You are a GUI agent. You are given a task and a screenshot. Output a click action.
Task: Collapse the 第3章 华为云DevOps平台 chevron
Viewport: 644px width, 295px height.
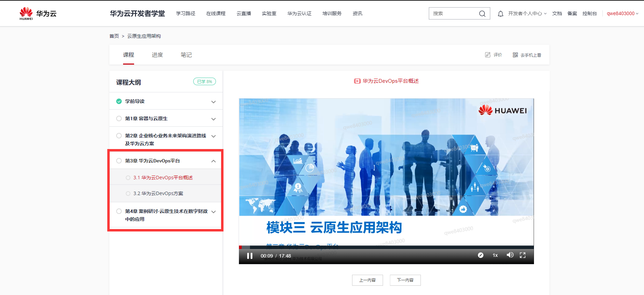tap(214, 161)
